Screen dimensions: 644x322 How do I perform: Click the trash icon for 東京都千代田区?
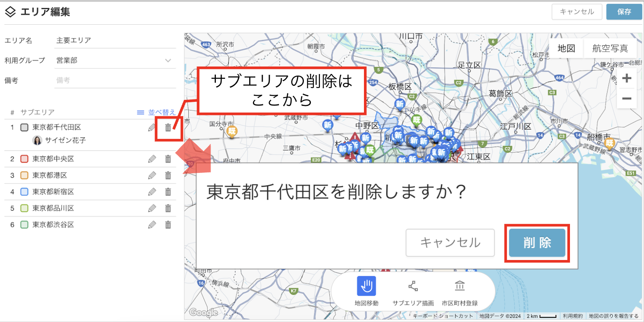[x=168, y=128]
